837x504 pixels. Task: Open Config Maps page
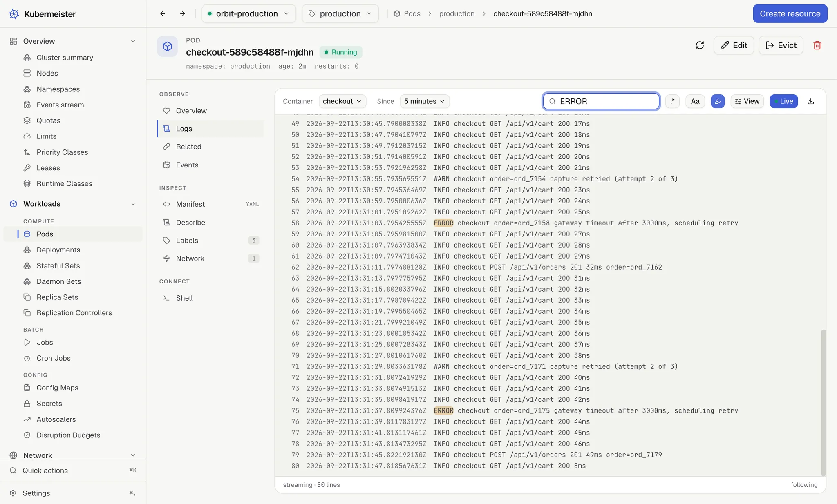[57, 388]
